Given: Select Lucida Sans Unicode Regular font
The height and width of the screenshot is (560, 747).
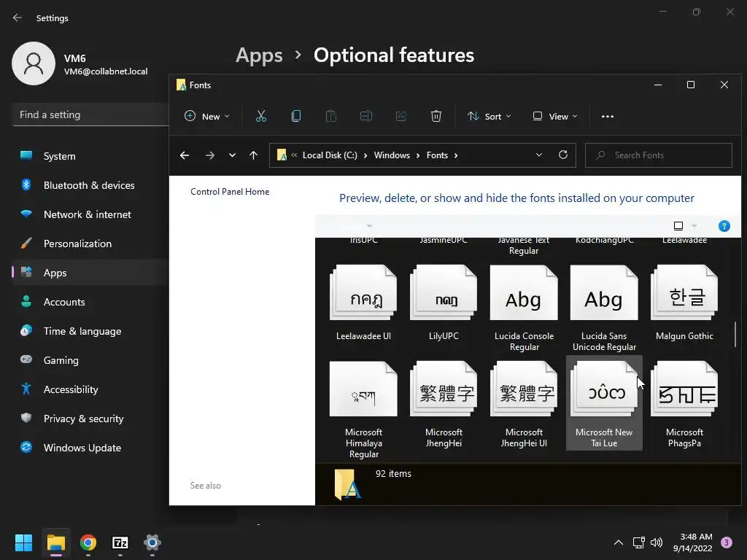Looking at the screenshot, I should pyautogui.click(x=604, y=308).
